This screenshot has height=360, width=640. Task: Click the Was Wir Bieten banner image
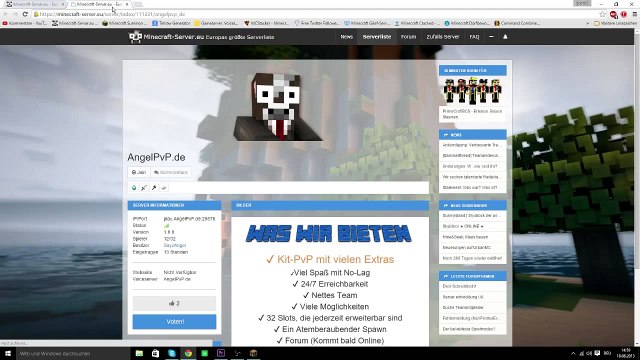tap(329, 233)
